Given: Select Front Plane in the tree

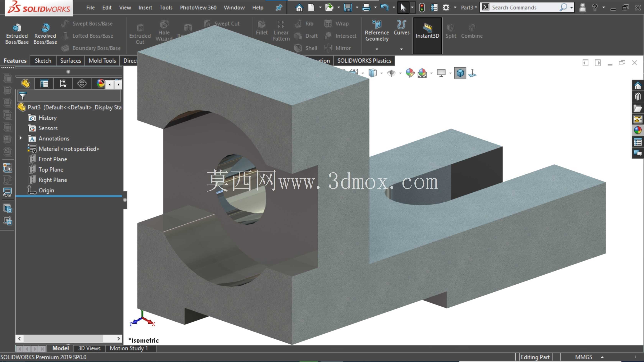Looking at the screenshot, I should pyautogui.click(x=53, y=159).
